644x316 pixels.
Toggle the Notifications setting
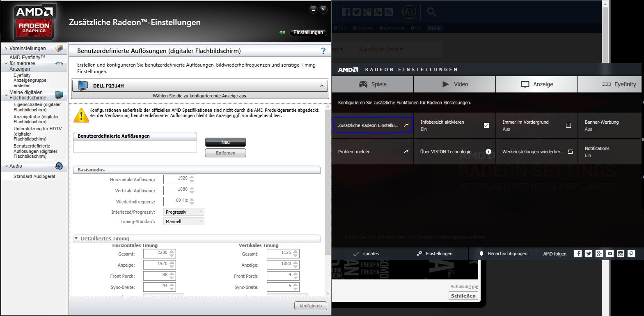[x=610, y=152]
